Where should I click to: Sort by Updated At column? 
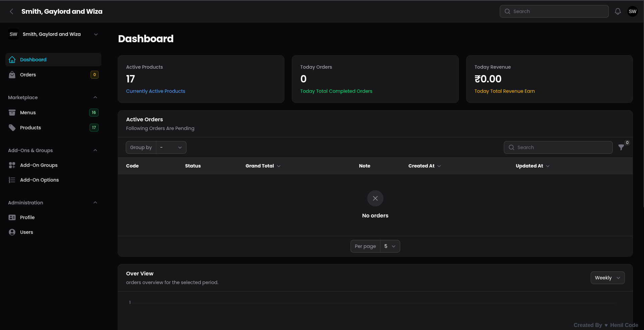click(533, 166)
